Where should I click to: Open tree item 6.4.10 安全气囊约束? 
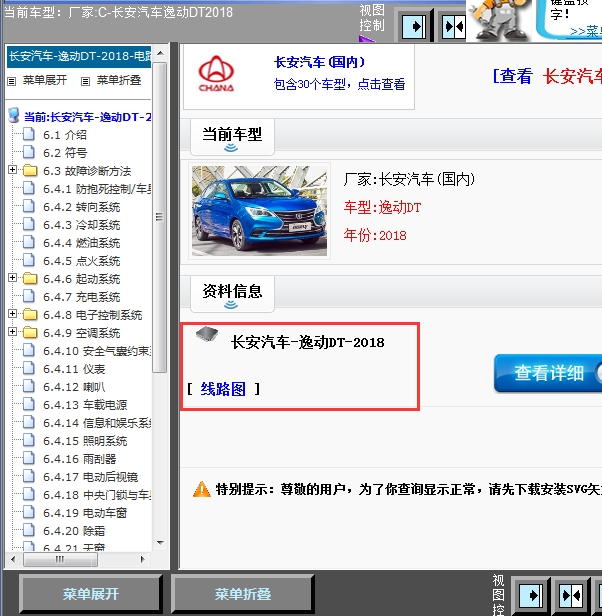(97, 351)
